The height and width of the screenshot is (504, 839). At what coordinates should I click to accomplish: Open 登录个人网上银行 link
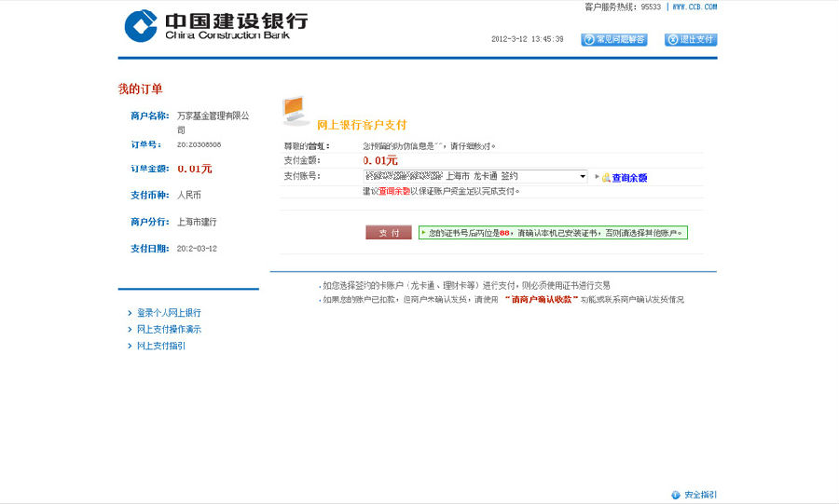(169, 313)
